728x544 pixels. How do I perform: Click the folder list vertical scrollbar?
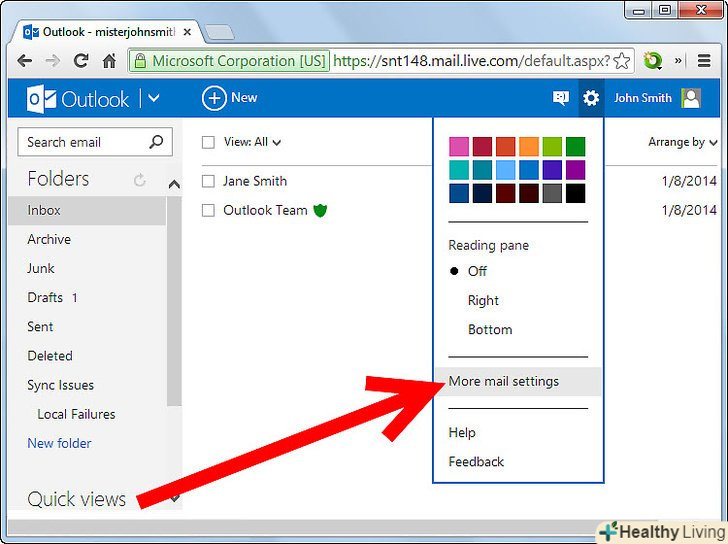174,301
